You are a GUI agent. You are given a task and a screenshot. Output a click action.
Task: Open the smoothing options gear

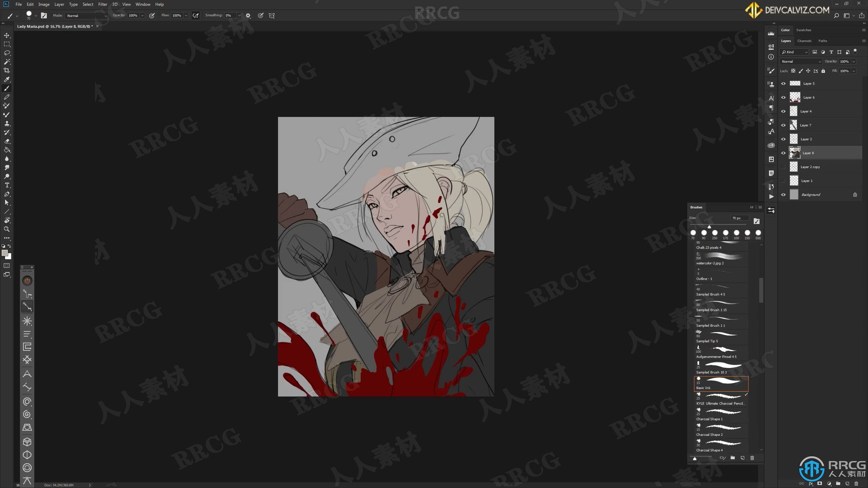[x=248, y=16]
